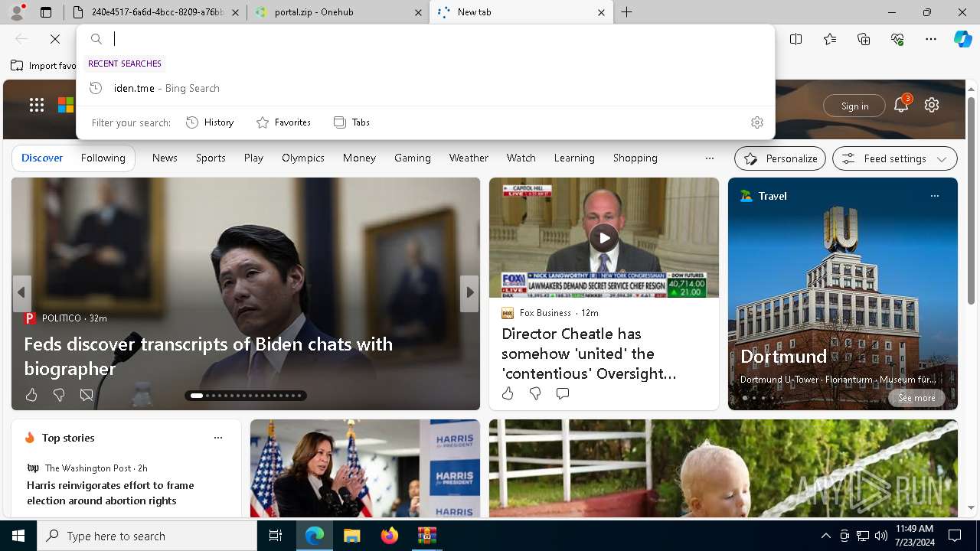This screenshot has height=551, width=980.
Task: Open the Harris reinvigorates effort headline
Action: click(x=110, y=493)
